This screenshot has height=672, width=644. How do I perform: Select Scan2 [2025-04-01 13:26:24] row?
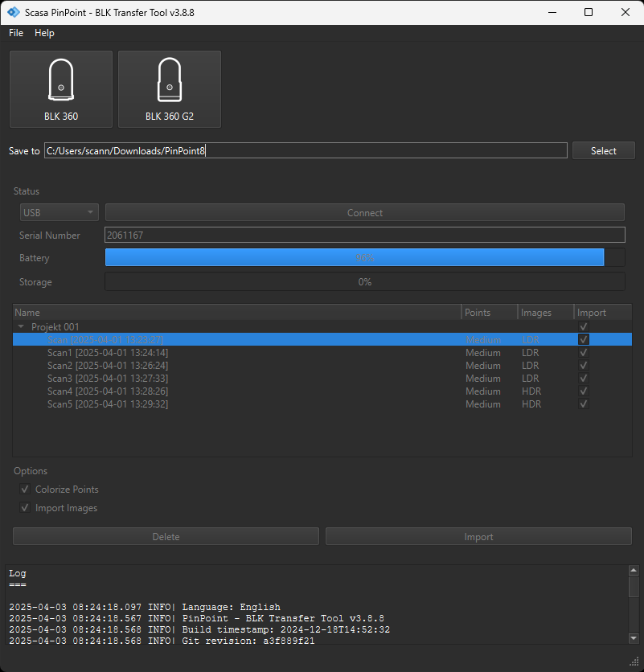click(322, 365)
